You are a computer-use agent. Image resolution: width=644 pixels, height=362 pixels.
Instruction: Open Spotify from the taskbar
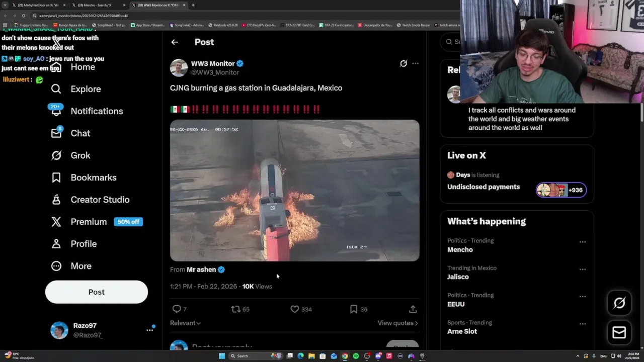point(356,356)
